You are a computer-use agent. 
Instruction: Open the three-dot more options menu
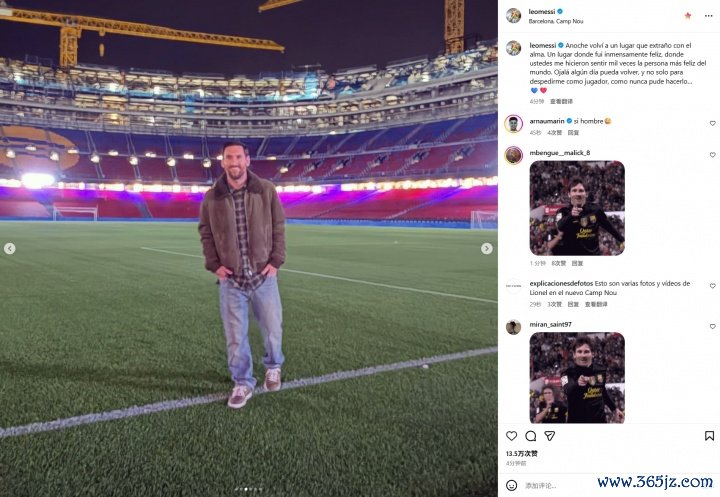(x=709, y=15)
